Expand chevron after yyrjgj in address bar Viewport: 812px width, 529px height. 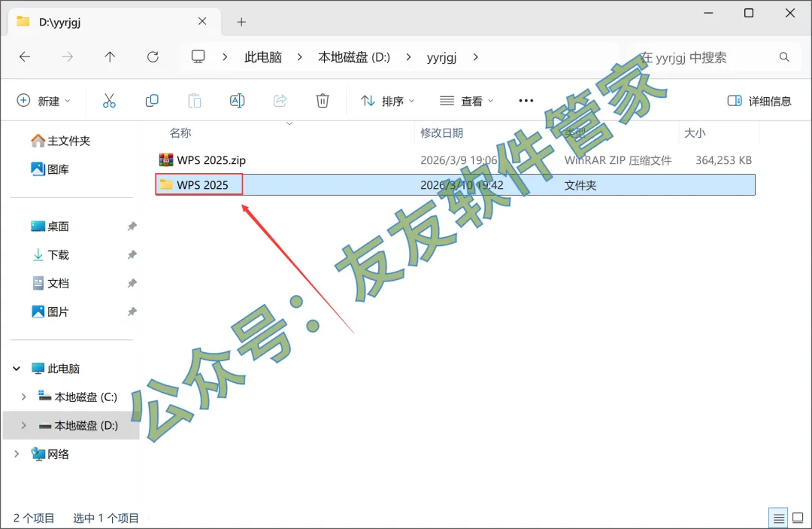coord(475,57)
